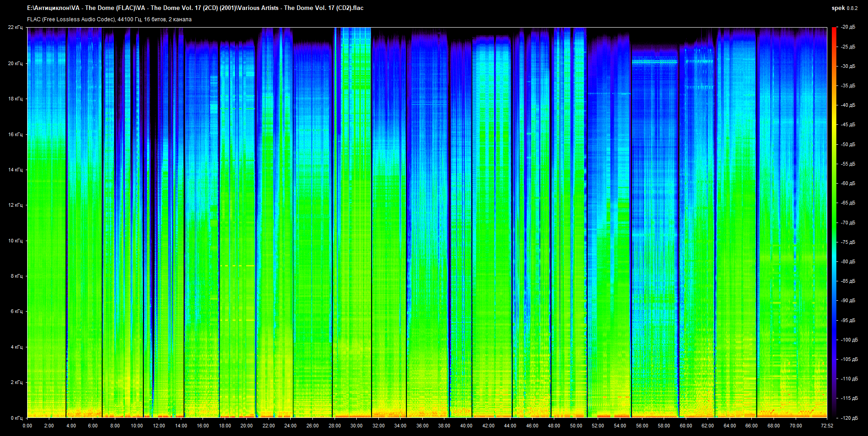Click the 4 кГц frequency axis label
The width and height of the screenshot is (868, 436).
[16, 347]
